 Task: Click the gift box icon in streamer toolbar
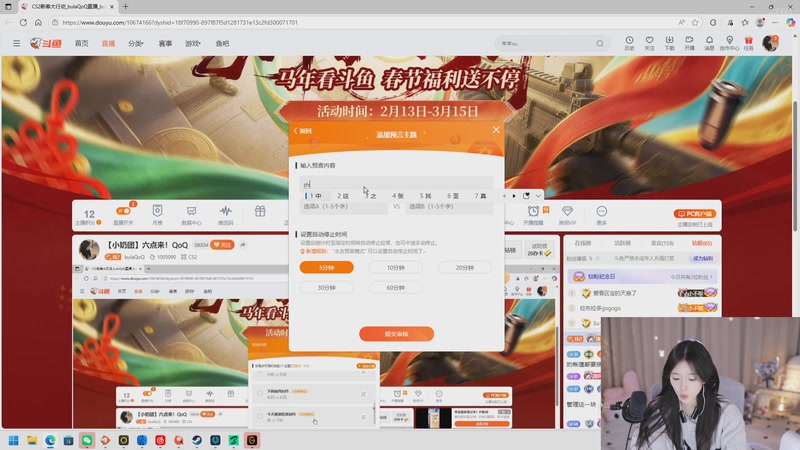click(x=260, y=211)
